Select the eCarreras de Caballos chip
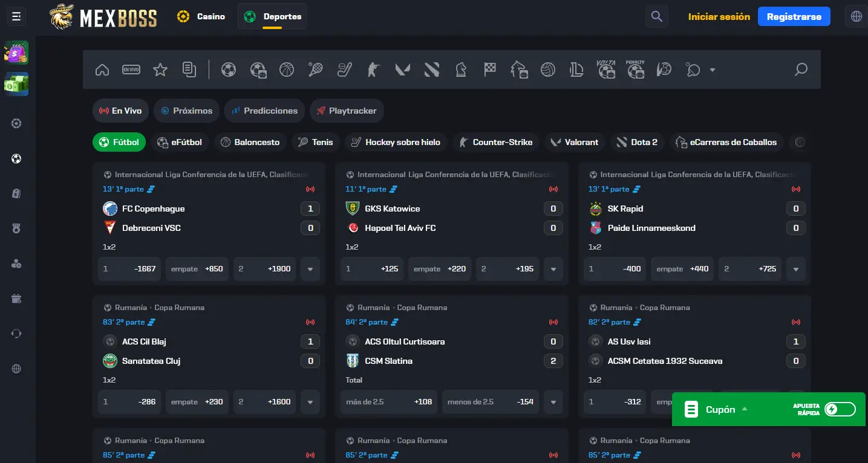Viewport: 868px width, 463px height. (727, 142)
